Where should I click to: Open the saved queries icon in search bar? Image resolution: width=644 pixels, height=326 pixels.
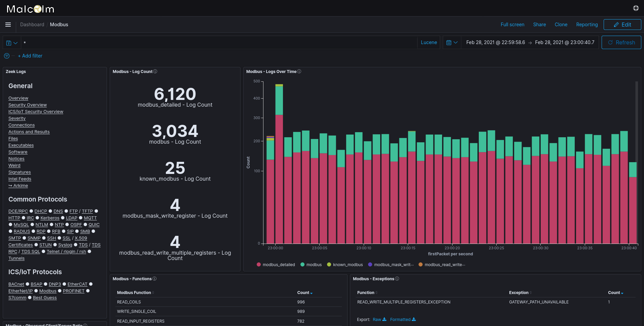coord(9,42)
